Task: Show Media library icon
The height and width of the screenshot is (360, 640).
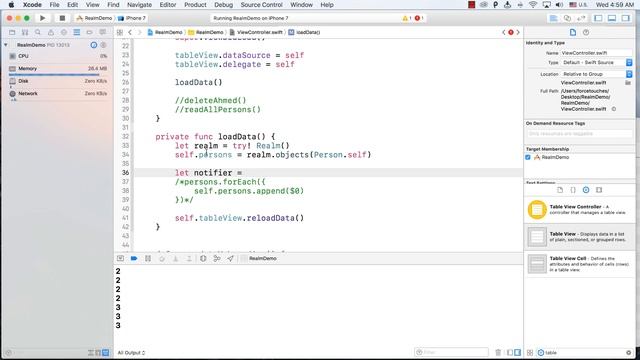Action: 599,190
